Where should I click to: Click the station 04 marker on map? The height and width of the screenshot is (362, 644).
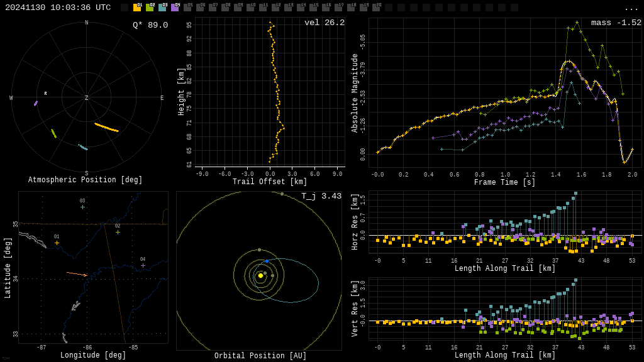pos(143,266)
